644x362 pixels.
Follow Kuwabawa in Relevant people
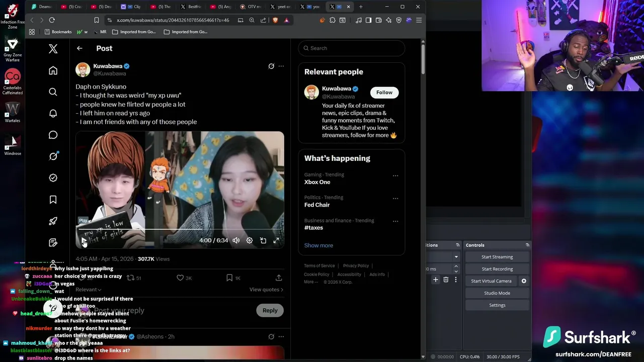click(x=384, y=93)
